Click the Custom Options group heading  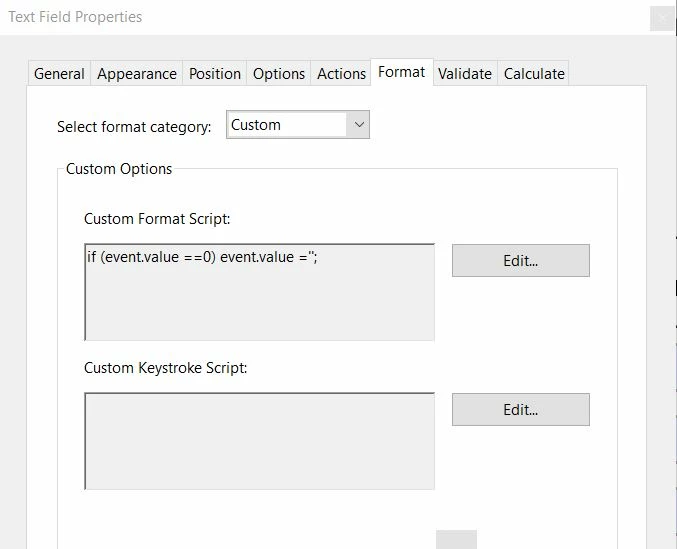click(x=119, y=169)
